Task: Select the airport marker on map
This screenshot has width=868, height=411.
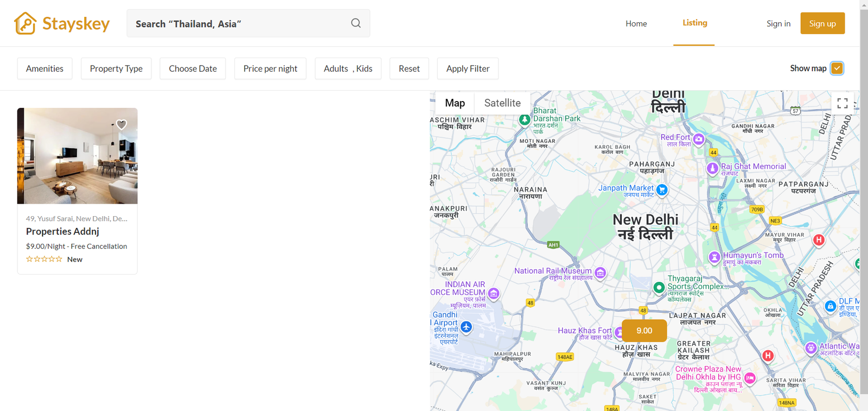Action: (x=466, y=327)
